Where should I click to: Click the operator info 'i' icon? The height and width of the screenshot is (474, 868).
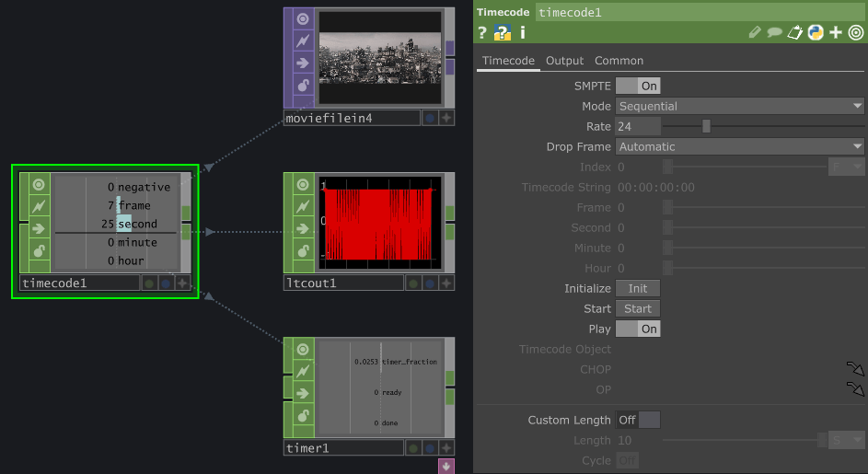point(523,33)
